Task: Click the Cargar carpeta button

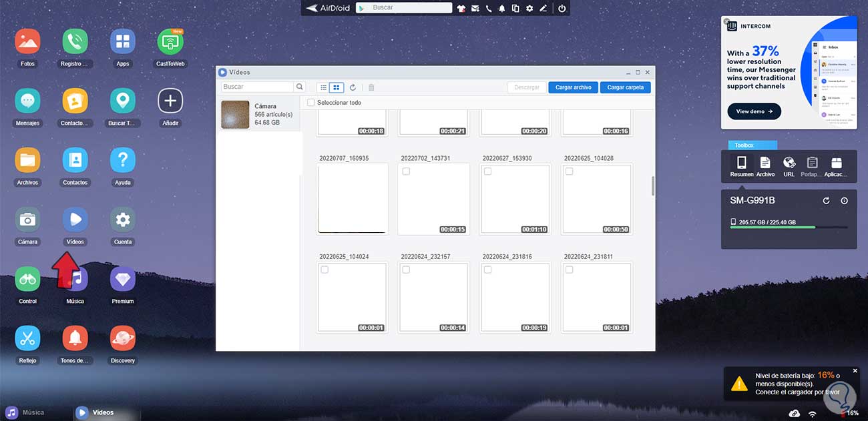Action: (x=626, y=87)
